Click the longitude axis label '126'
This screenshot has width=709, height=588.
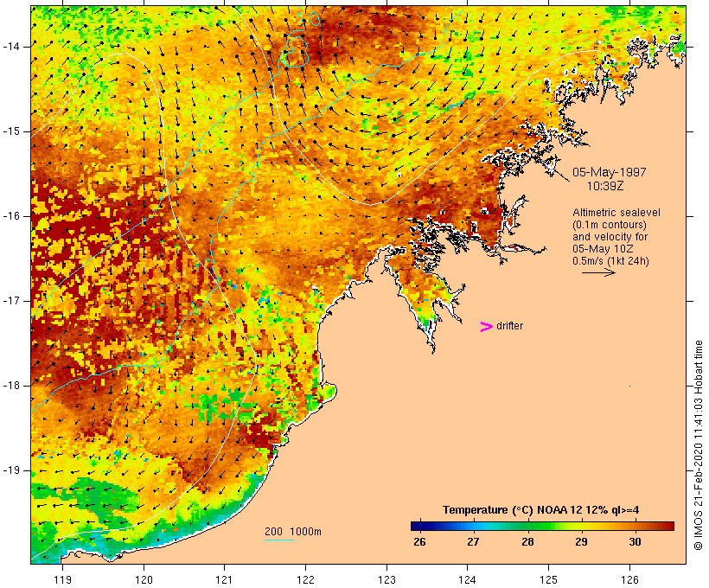click(629, 580)
